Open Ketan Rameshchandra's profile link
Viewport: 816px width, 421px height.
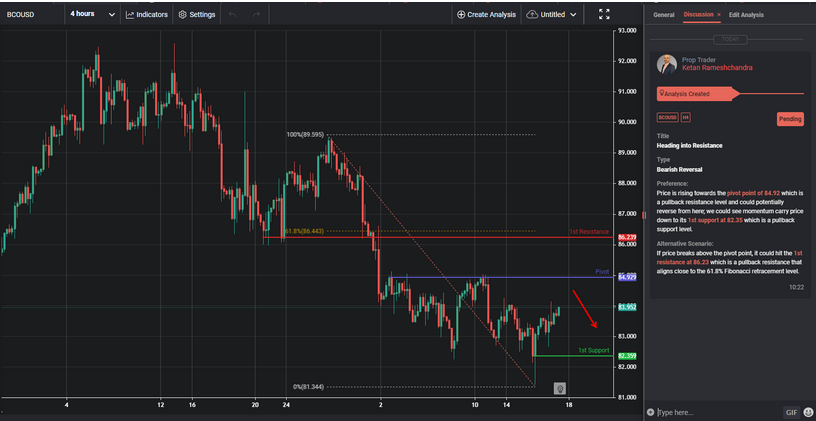pos(717,68)
